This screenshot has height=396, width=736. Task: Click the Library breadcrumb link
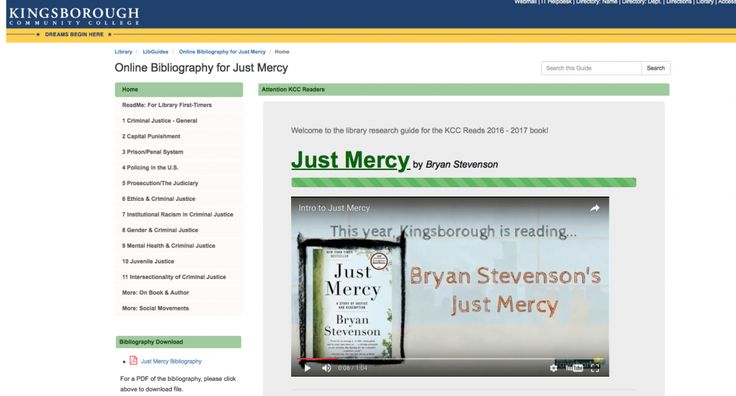pos(123,52)
